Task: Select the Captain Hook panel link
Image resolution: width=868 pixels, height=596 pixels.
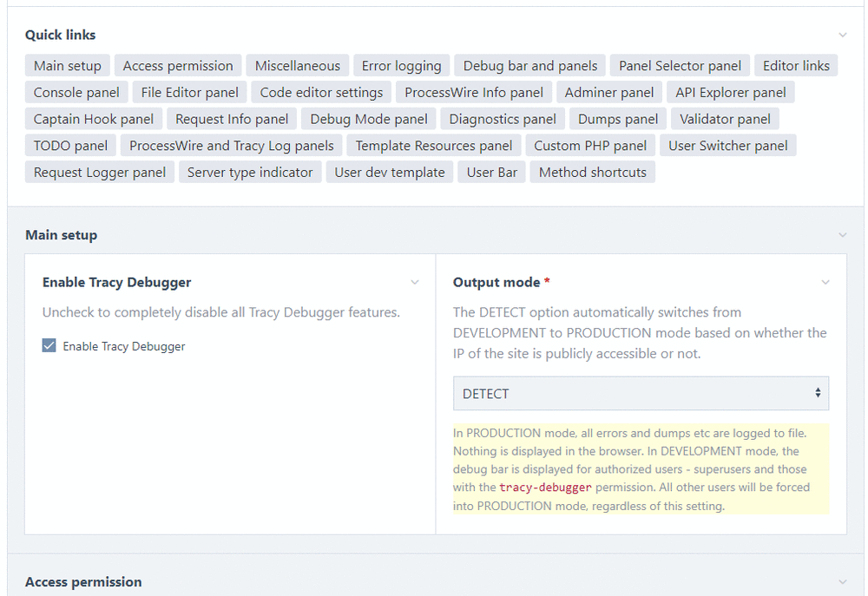Action: click(93, 119)
